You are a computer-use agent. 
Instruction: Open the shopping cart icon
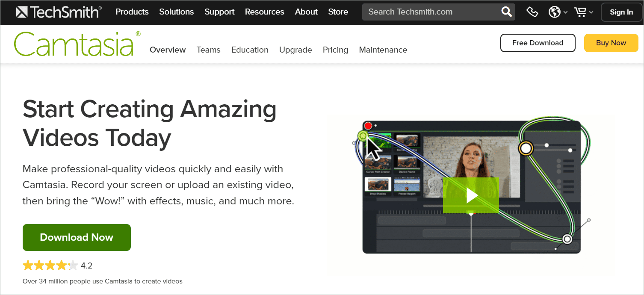(x=580, y=12)
